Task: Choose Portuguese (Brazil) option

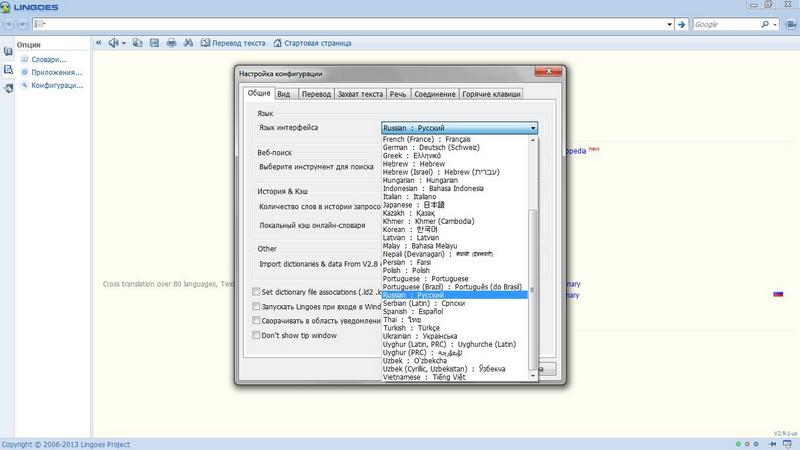Action: pos(455,287)
